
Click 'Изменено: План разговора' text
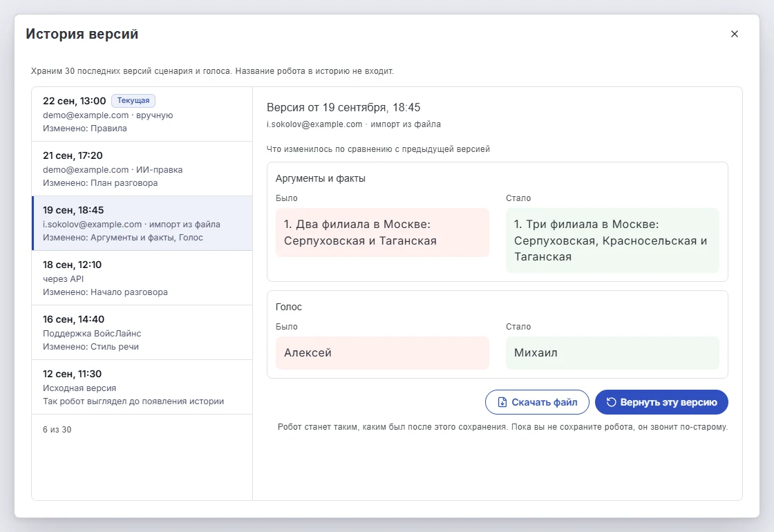click(x=100, y=183)
